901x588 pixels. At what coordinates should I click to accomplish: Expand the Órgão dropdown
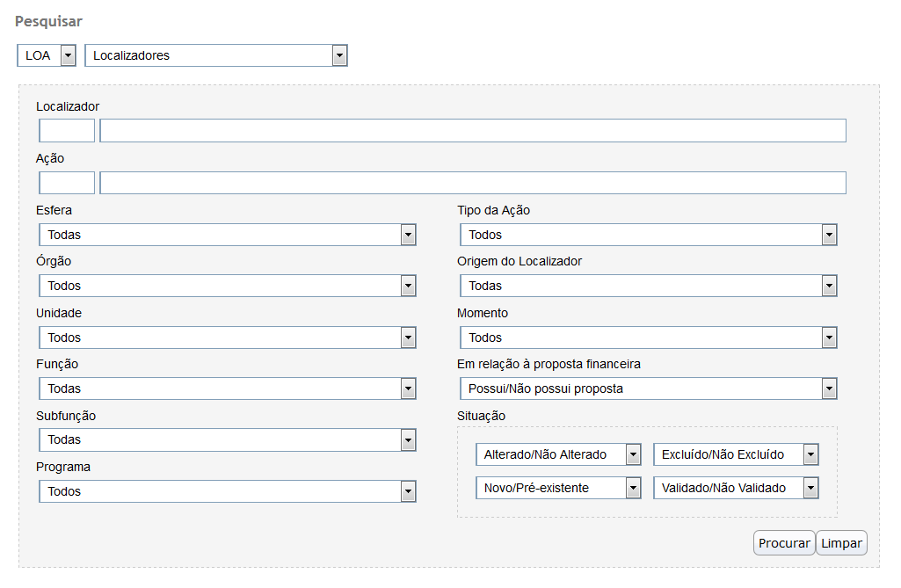tap(227, 286)
